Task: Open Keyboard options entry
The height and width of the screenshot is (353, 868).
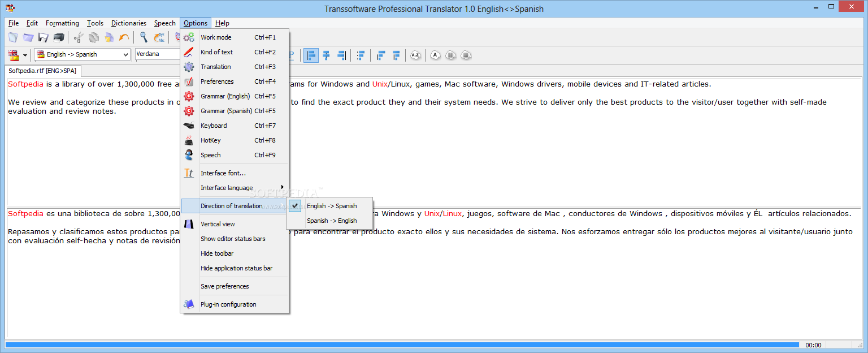Action: [x=235, y=126]
